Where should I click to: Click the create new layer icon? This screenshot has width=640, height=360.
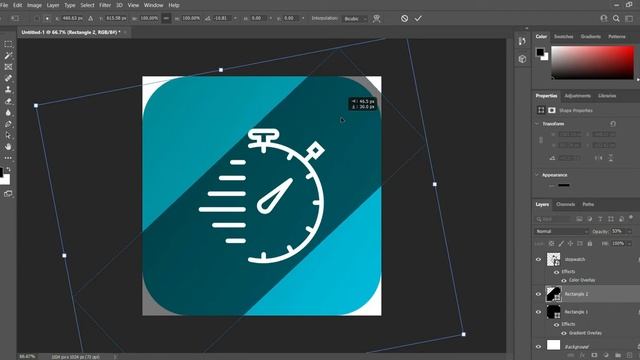629,356
